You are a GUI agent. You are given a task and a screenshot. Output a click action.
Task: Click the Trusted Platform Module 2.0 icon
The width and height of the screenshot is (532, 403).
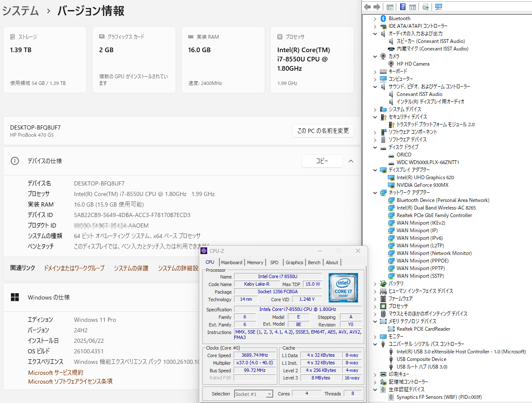tap(391, 125)
